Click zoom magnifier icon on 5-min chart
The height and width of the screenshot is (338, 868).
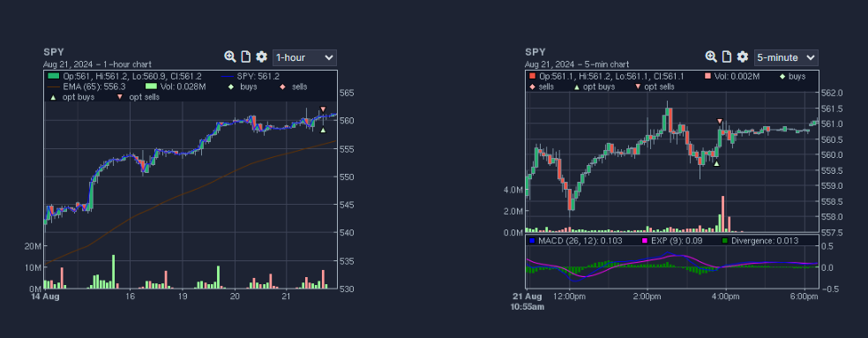tap(711, 56)
